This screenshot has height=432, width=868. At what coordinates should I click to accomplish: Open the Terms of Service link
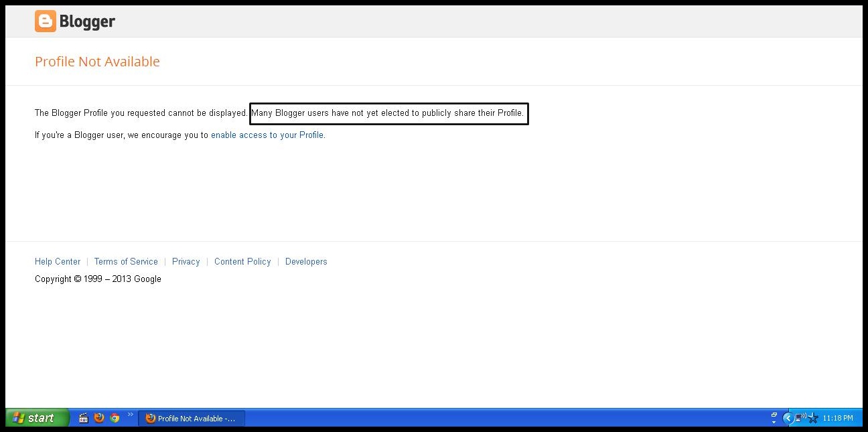(x=126, y=261)
